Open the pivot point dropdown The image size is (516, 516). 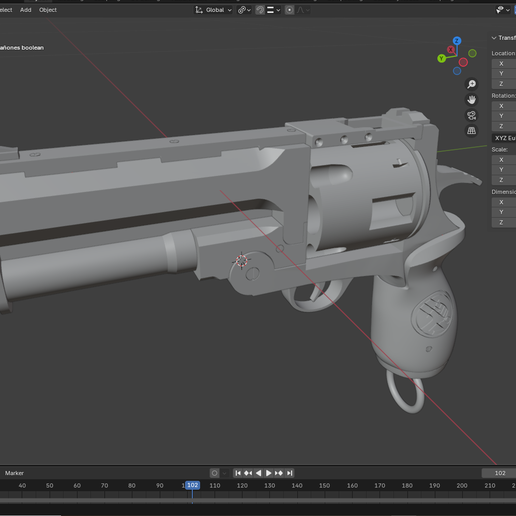(x=244, y=10)
